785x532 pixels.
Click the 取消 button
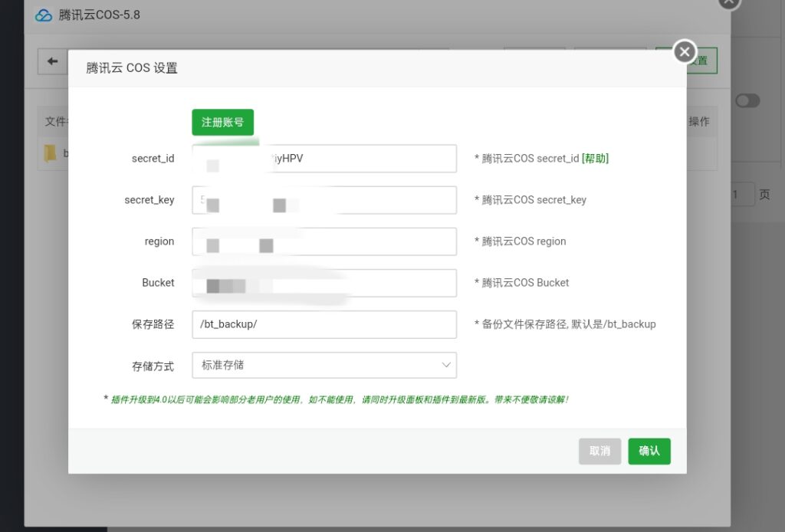click(x=599, y=451)
